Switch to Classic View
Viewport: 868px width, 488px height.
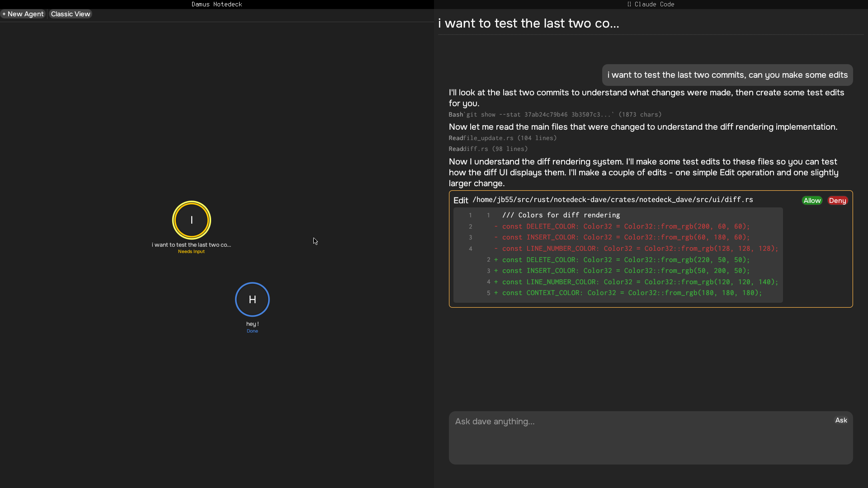(x=71, y=14)
